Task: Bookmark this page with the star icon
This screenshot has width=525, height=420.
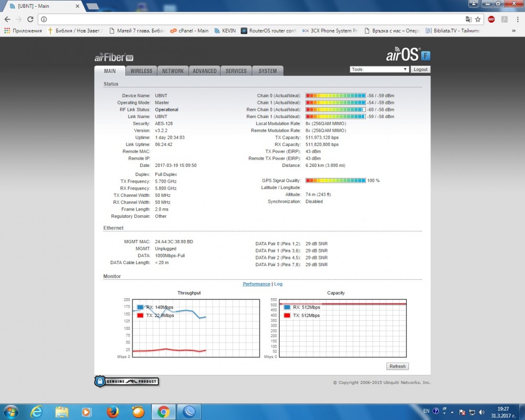Action: coord(478,19)
